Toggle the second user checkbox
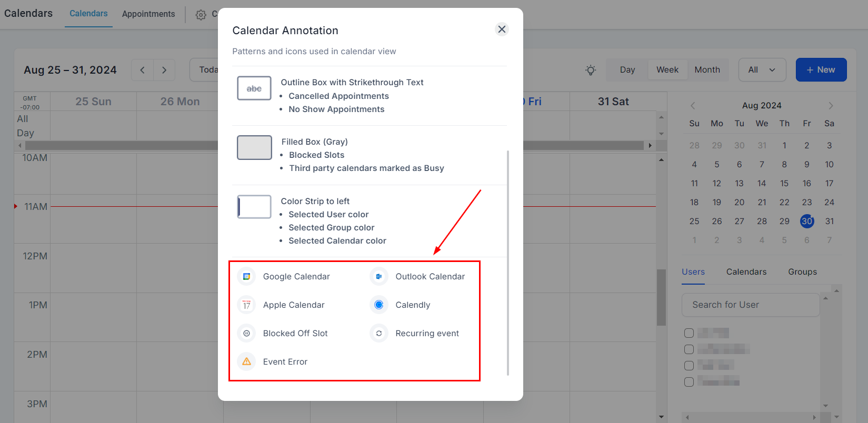The height and width of the screenshot is (423, 868). [x=689, y=349]
